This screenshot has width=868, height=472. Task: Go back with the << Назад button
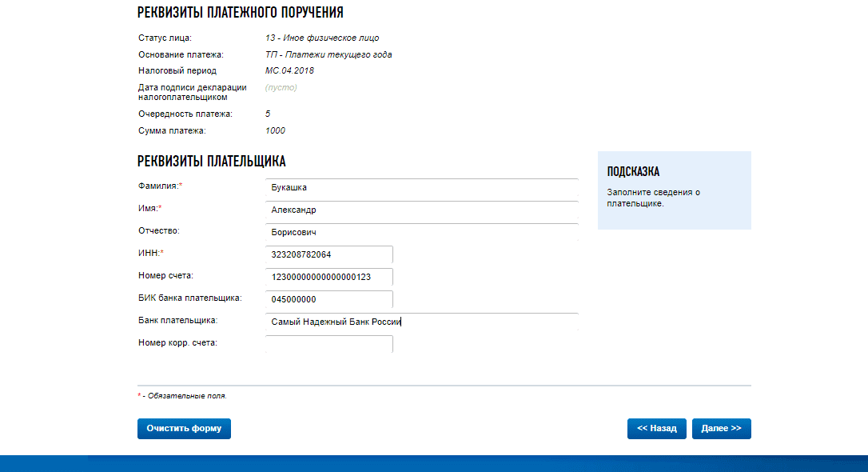point(656,429)
